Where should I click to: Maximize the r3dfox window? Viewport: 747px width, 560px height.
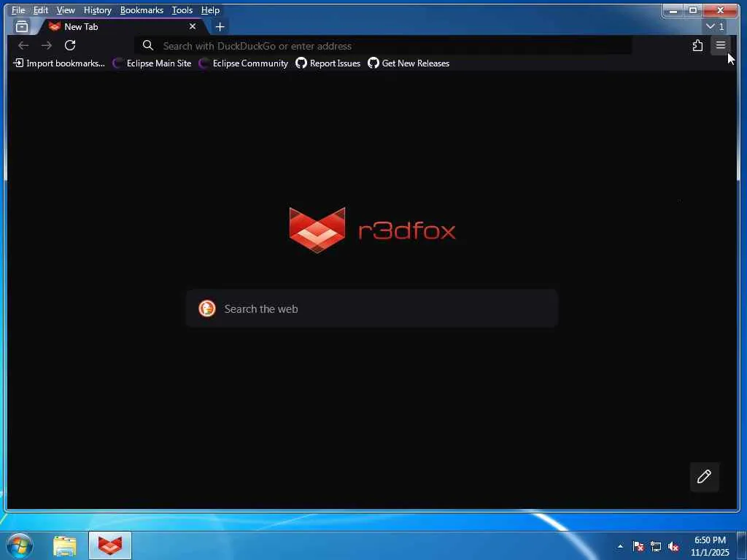click(693, 10)
